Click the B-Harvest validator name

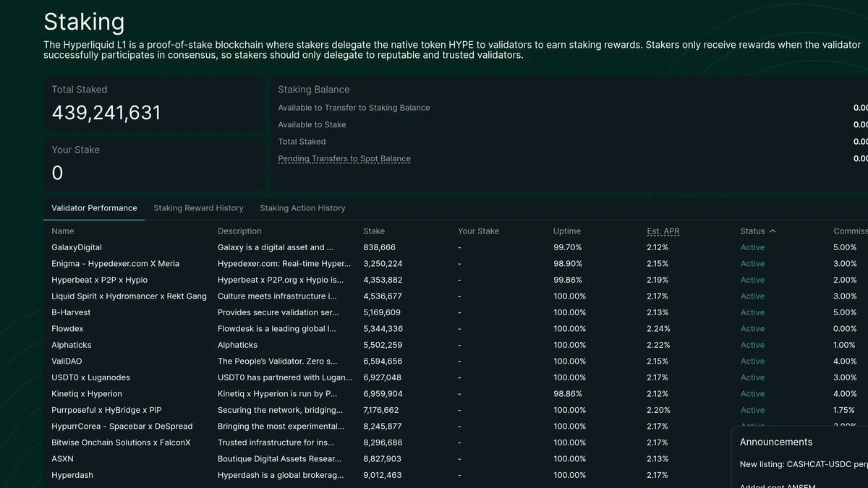point(71,312)
